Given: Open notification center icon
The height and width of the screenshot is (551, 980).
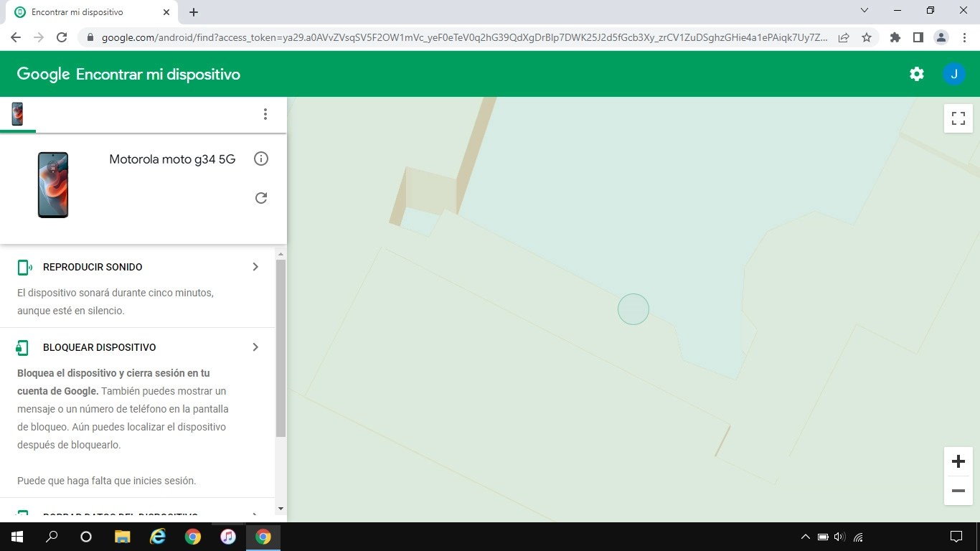Looking at the screenshot, I should pyautogui.click(x=956, y=537).
